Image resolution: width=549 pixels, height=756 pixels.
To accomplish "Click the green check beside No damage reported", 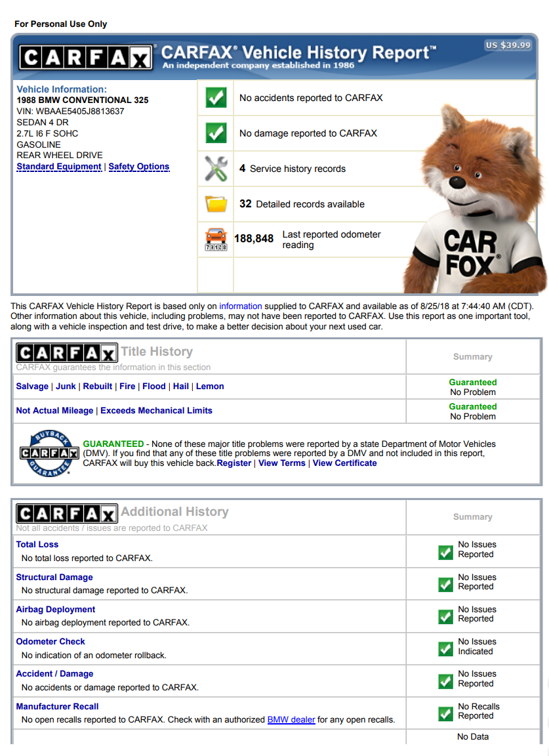I will pyautogui.click(x=216, y=133).
